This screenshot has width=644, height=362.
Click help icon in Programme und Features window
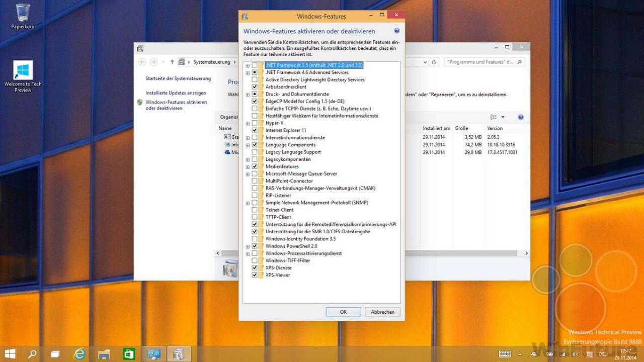point(521,117)
